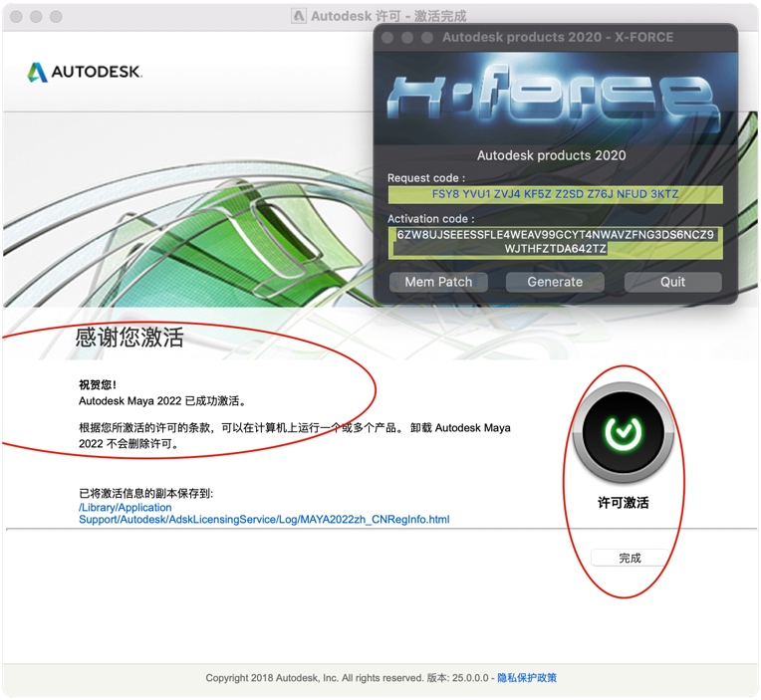Screen dimensions: 761x700
Task: Click the 'Autodesk products 2020 - X-FORCE' title
Action: tap(558, 38)
